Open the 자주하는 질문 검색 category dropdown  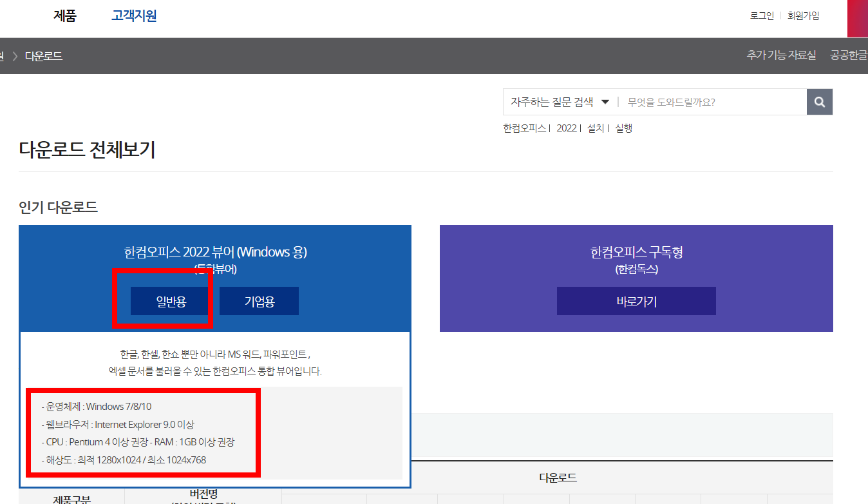[559, 101]
